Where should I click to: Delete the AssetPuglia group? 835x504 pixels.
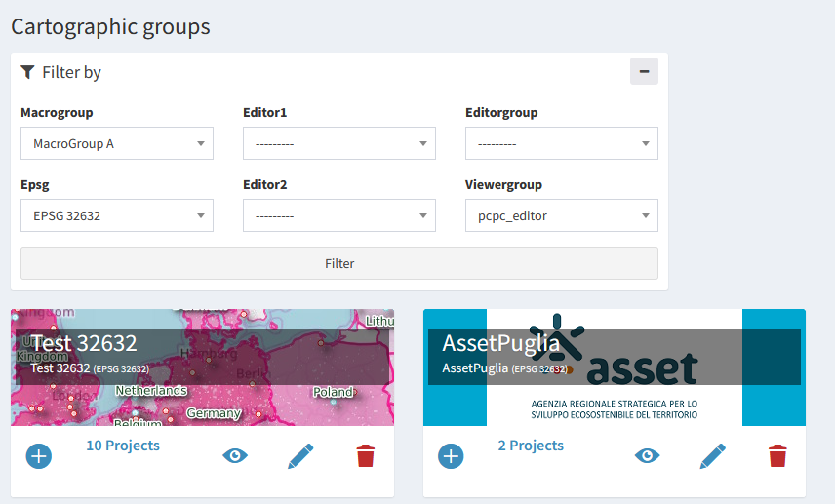click(x=777, y=456)
